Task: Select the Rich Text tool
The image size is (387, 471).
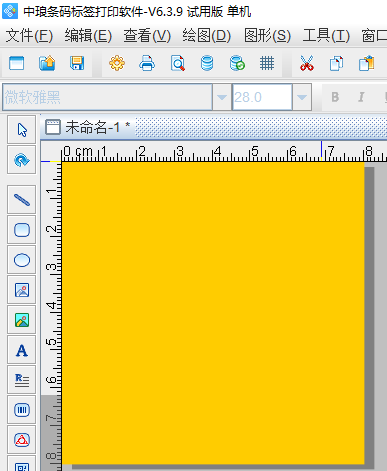Action: (22, 380)
